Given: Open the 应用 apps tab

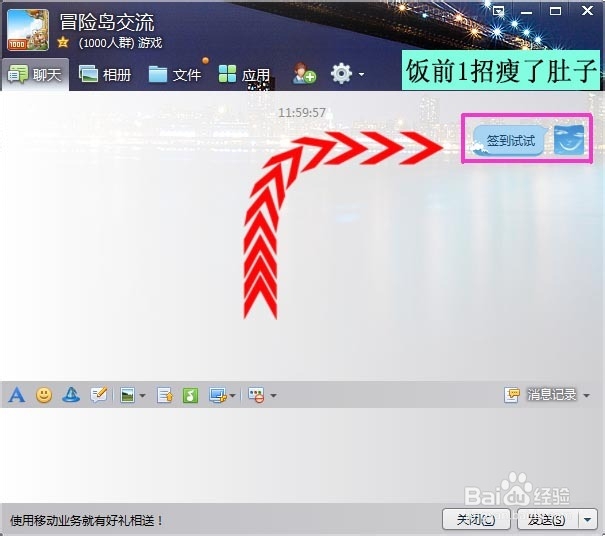Looking at the screenshot, I should [x=244, y=74].
